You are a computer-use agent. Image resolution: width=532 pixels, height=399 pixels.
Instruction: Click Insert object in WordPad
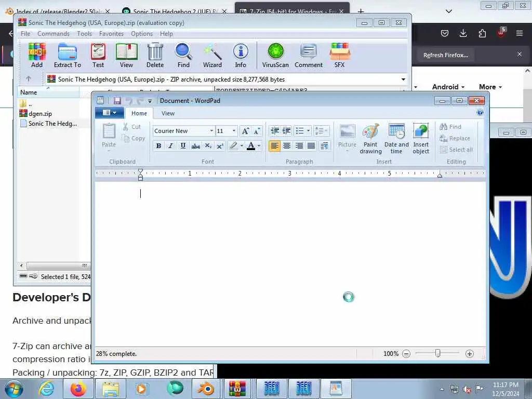click(x=421, y=138)
